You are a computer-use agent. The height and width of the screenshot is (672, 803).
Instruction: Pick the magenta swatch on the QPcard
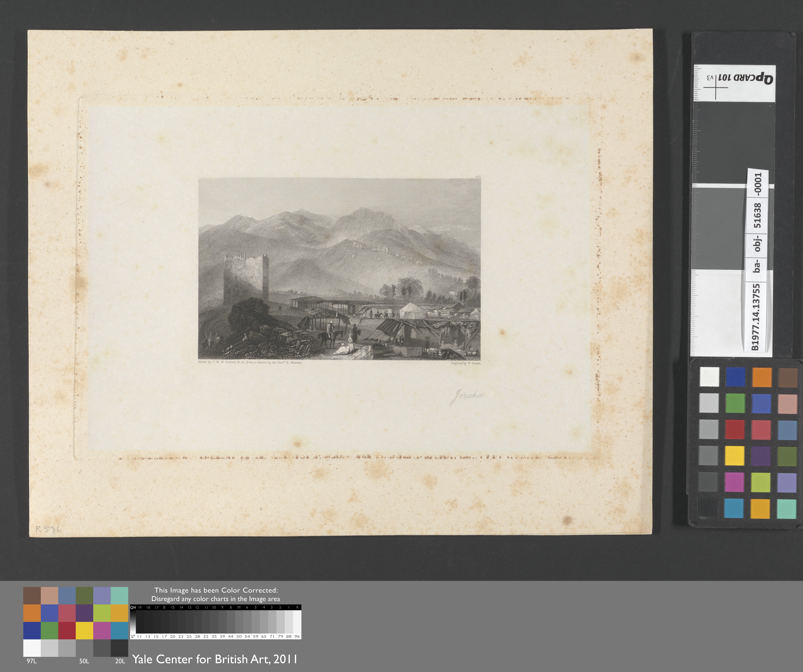(x=735, y=482)
